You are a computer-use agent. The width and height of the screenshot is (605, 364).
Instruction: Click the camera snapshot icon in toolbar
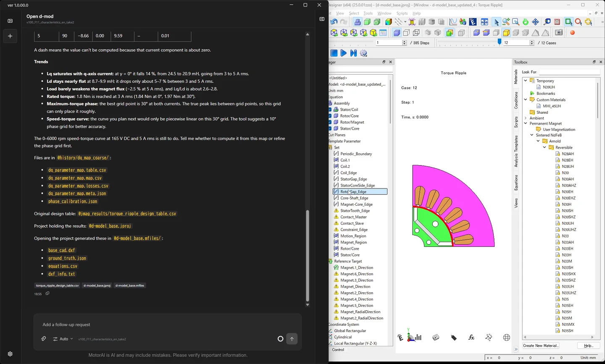pyautogui.click(x=559, y=32)
